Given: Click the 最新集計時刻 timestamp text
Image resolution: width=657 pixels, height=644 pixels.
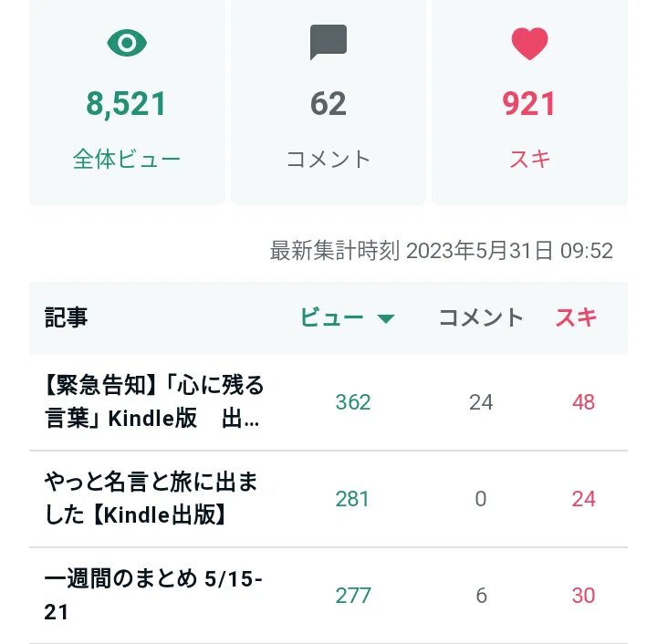Looking at the screenshot, I should point(442,251).
